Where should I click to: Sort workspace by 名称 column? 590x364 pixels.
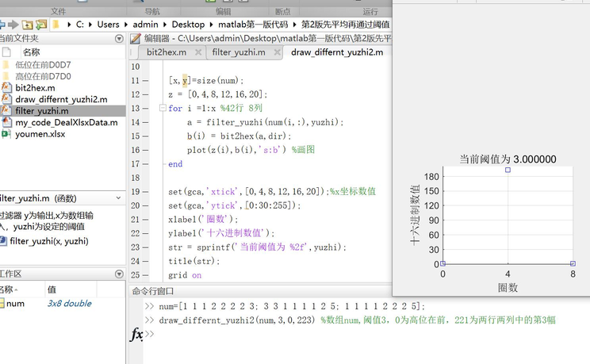tap(7, 289)
